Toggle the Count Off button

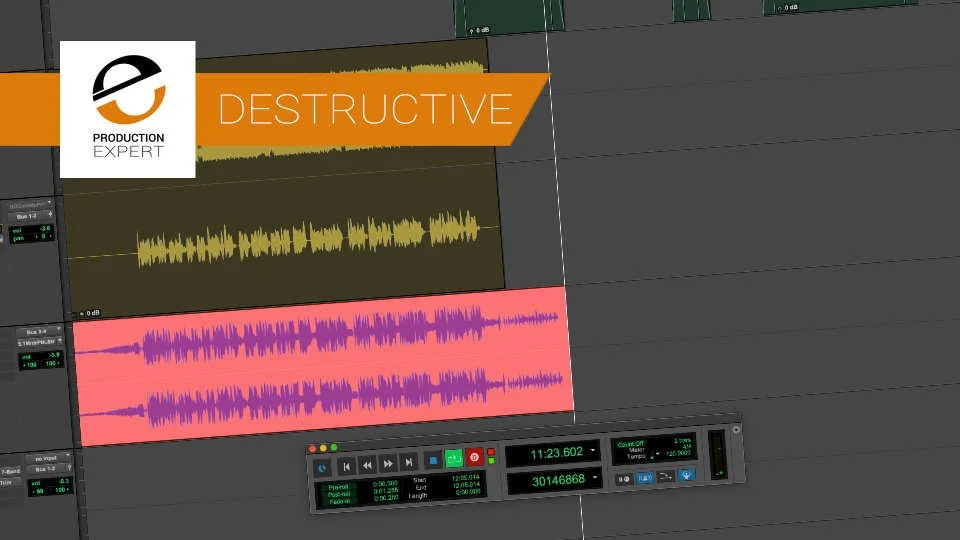click(630, 444)
